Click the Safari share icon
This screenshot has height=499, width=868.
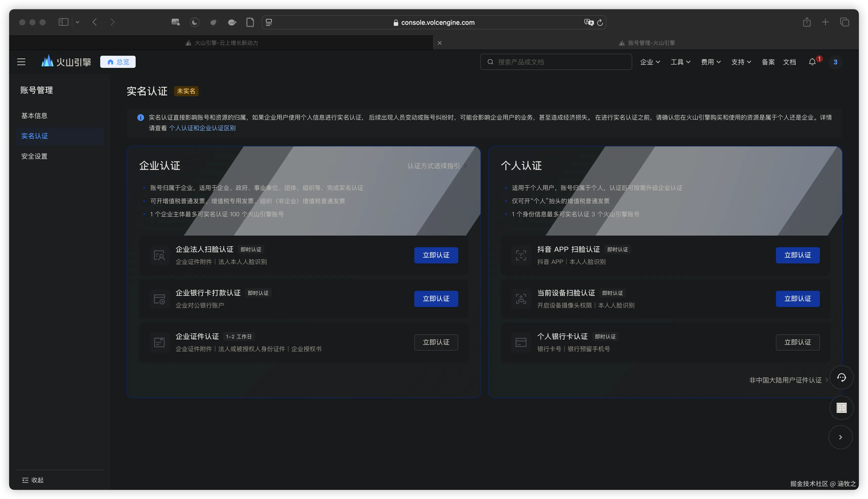(807, 22)
